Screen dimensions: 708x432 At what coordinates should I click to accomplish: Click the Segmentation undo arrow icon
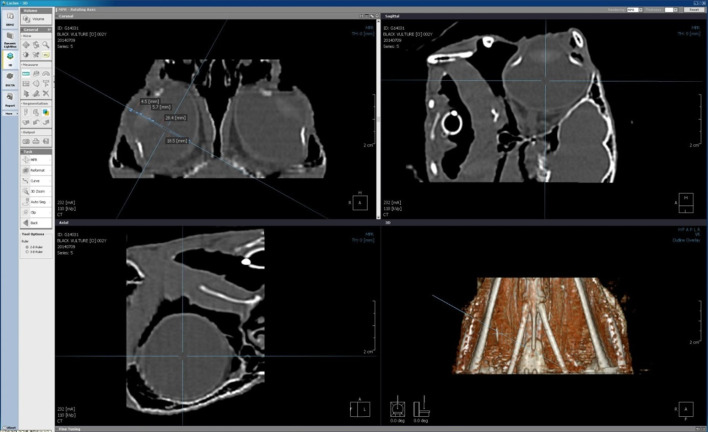(36, 122)
